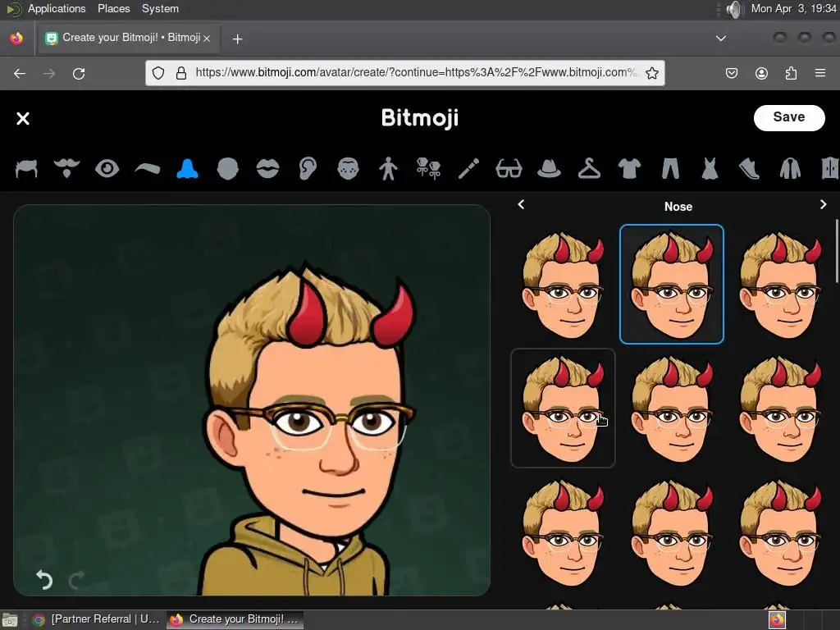This screenshot has width=840, height=630.
Task: Select the Outfit hanger category icon
Action: 589,169
